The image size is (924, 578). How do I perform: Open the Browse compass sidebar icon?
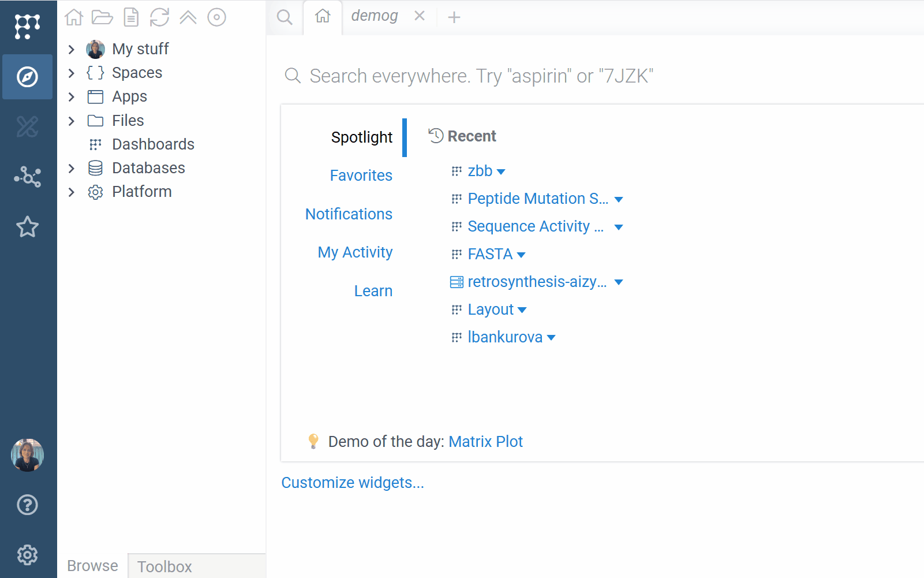click(x=27, y=77)
